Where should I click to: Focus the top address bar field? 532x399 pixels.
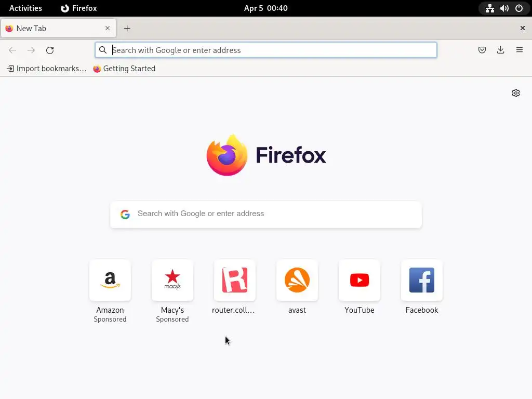(x=266, y=50)
